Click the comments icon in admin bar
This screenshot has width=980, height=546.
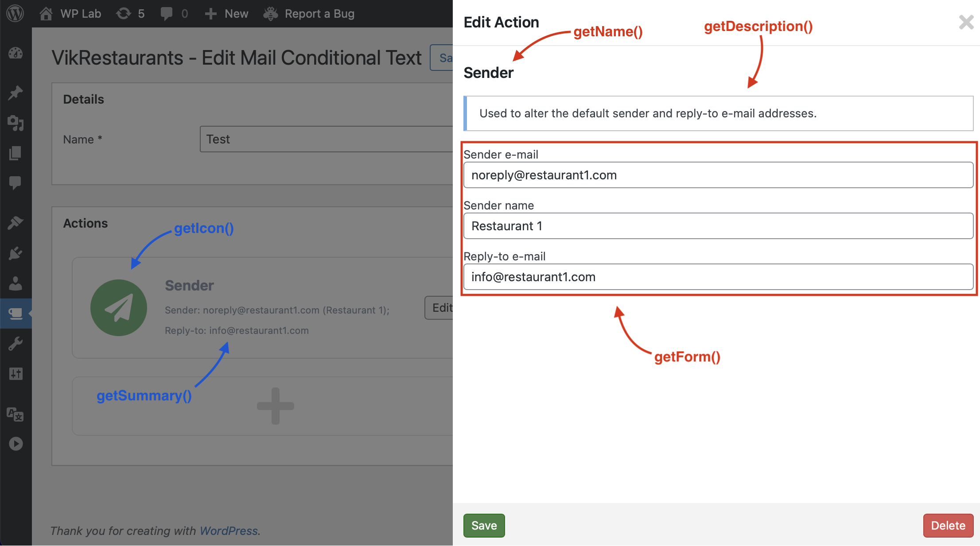[x=165, y=13]
